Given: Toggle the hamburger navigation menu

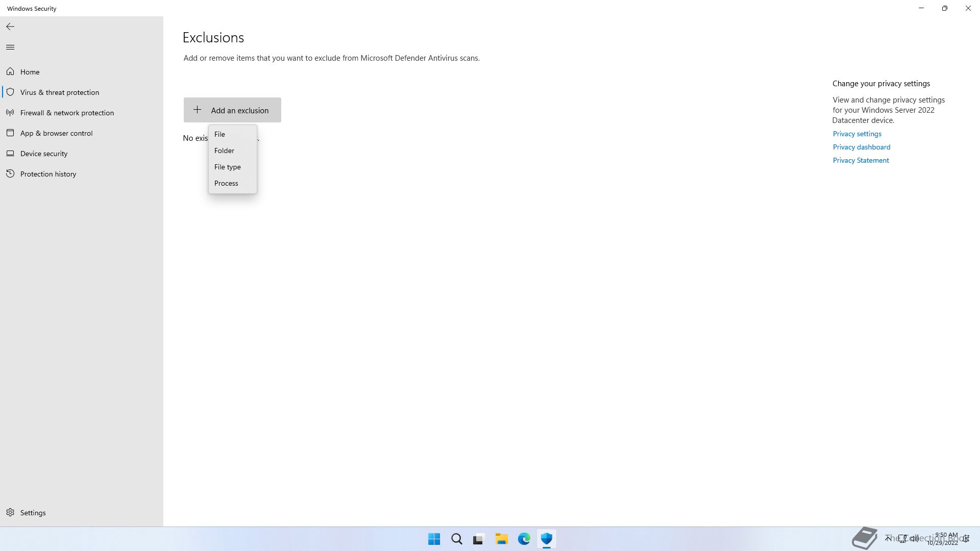Looking at the screenshot, I should (10, 47).
